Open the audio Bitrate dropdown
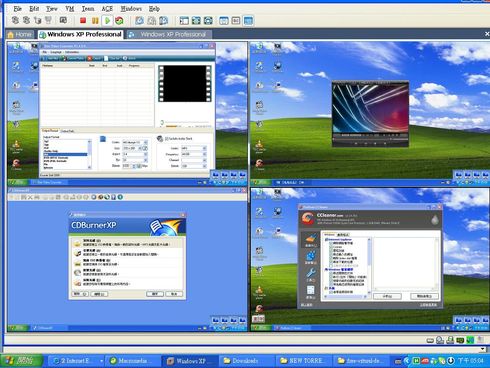 tap(204, 166)
